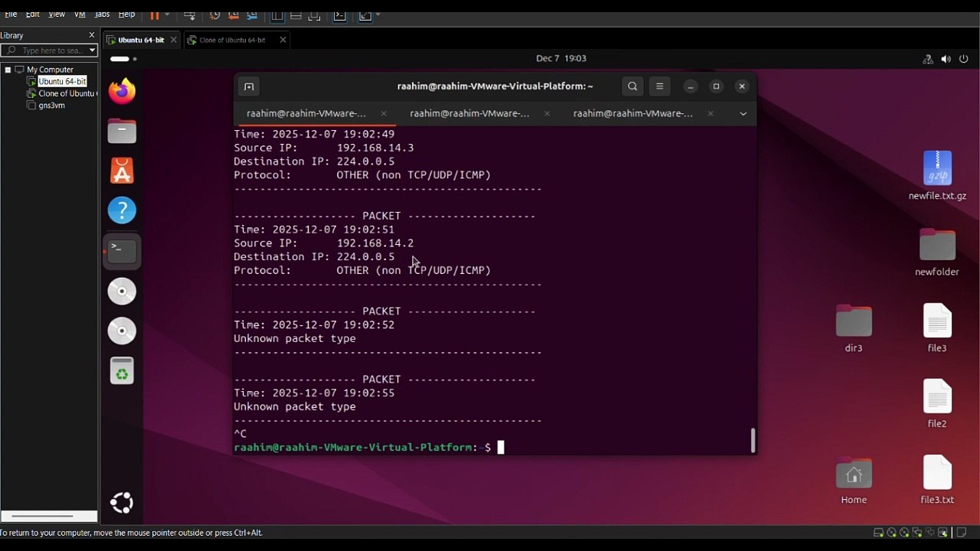The image size is (980, 551).
Task: Open the VMware Edit menu
Action: [x=33, y=15]
